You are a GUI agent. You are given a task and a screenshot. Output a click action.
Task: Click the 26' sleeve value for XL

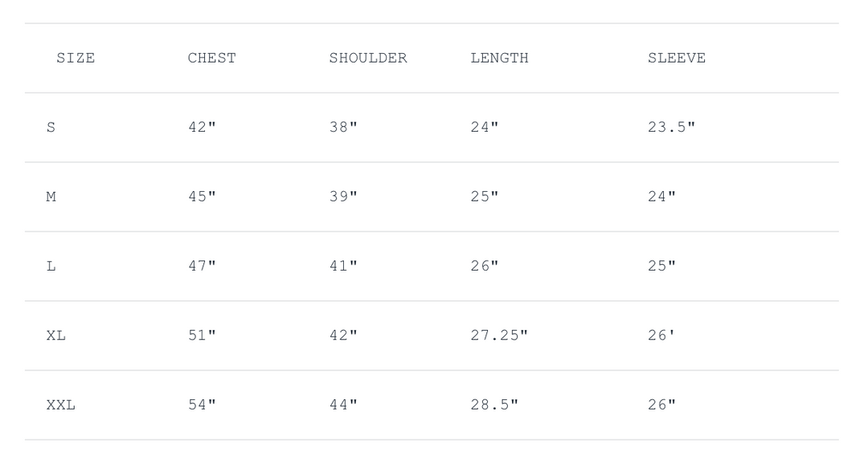tap(661, 336)
